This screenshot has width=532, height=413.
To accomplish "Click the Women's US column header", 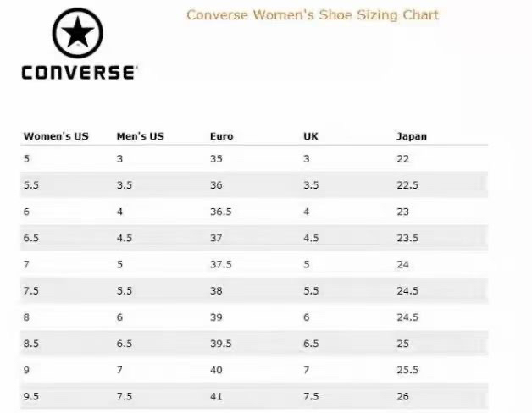I will point(56,136).
